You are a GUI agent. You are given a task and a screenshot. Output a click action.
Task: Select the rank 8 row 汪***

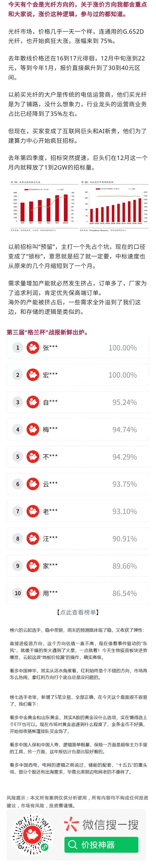coord(78,538)
